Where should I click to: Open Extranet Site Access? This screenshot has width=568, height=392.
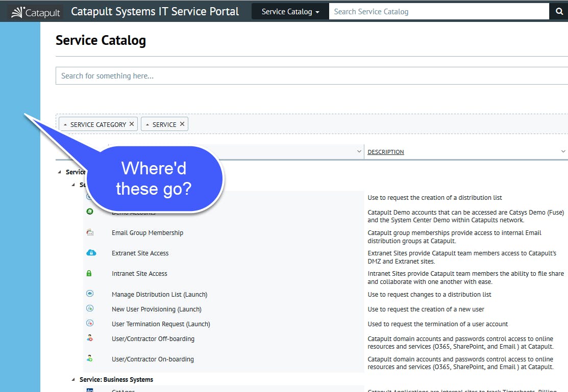pos(140,253)
